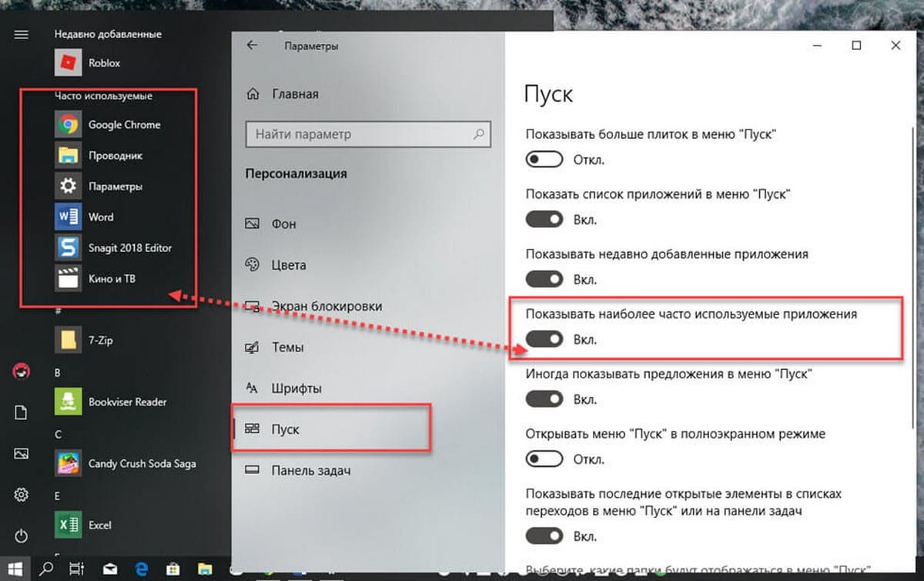Screen dimensions: 924x581
Task: Toggle Показать список приложений switch
Action: pyautogui.click(x=545, y=220)
